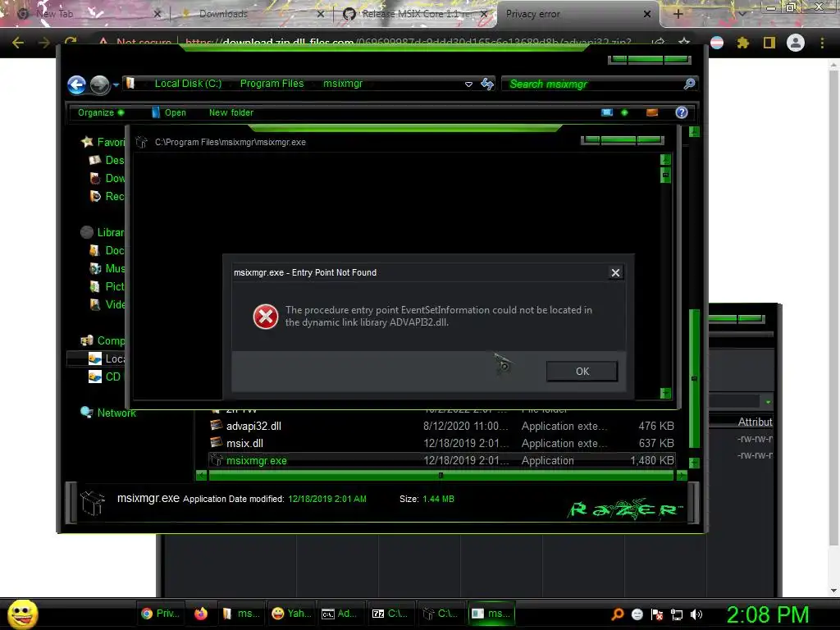Viewport: 840px width, 630px height.
Task: Click Open in the Explorer toolbar
Action: click(x=169, y=112)
